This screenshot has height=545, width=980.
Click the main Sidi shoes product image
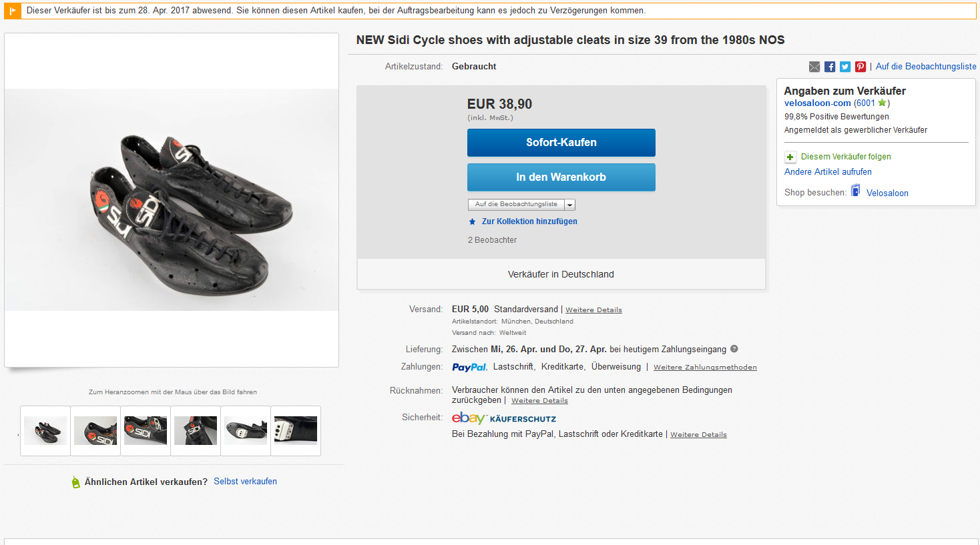(x=172, y=200)
